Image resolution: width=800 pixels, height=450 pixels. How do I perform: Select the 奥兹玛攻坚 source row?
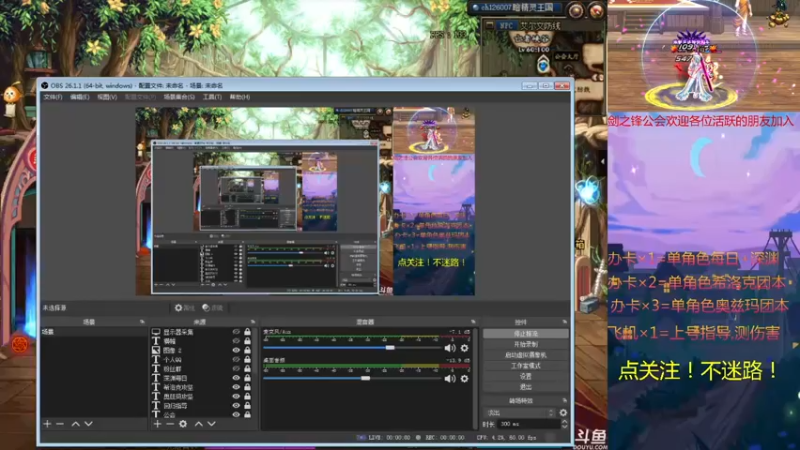pos(202,396)
